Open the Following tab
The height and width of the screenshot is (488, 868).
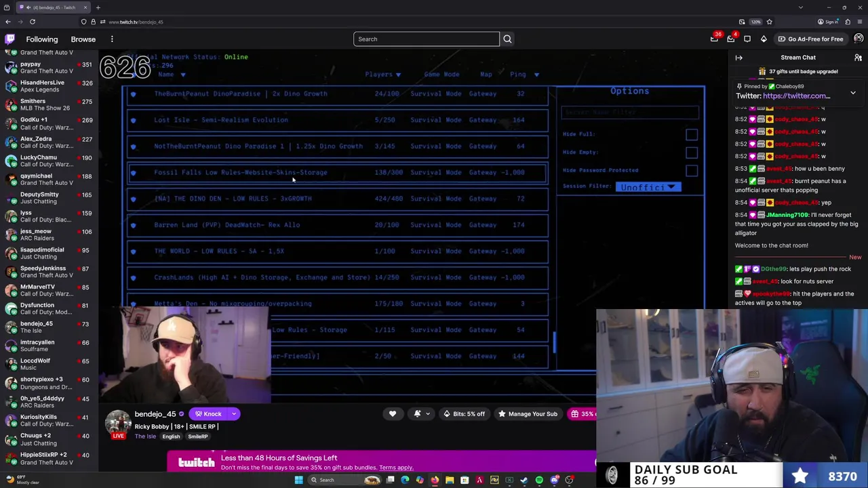pos(42,39)
